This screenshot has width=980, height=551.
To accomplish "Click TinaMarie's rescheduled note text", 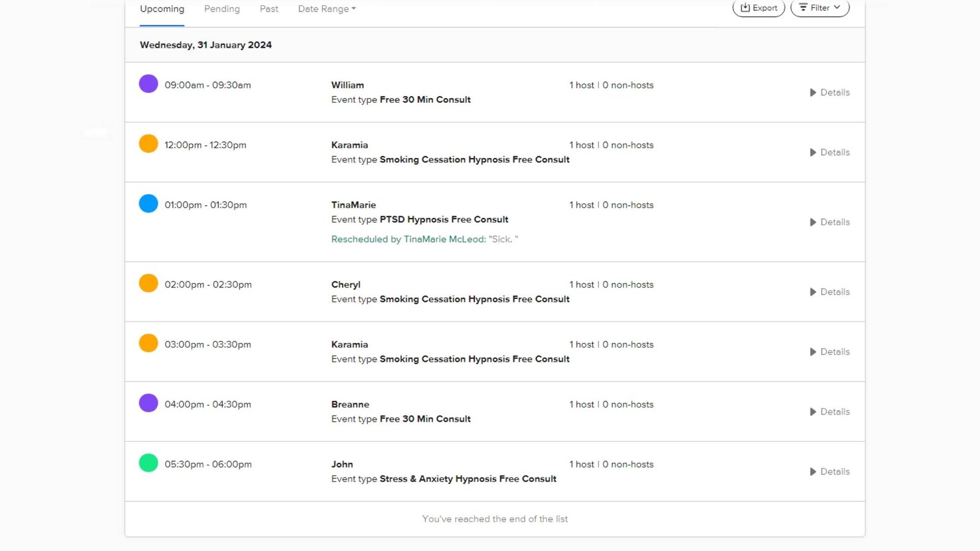I will tap(424, 239).
